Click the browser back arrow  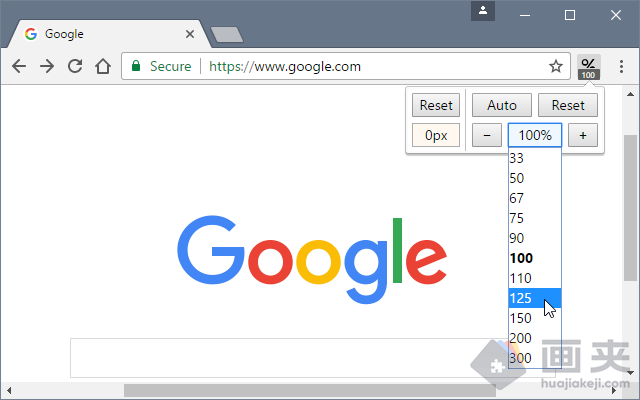[19, 66]
